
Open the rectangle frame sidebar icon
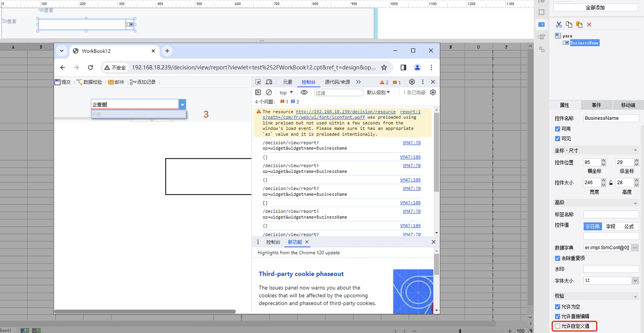[542, 12]
